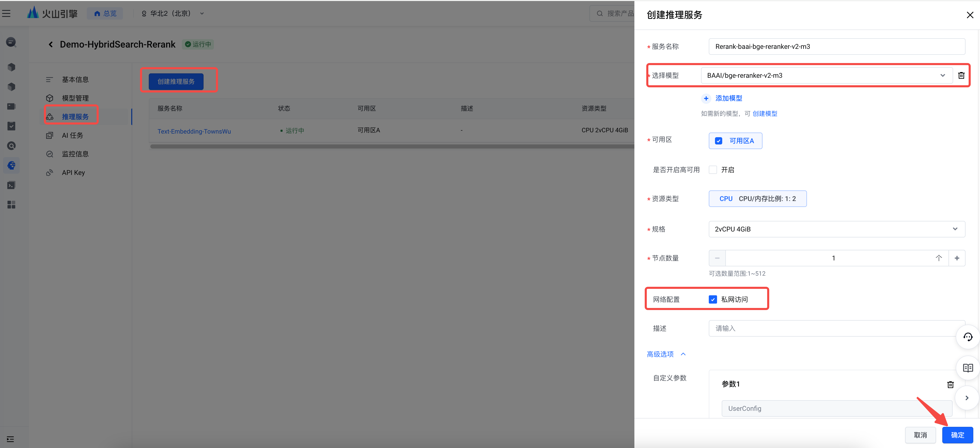Open the Text-Embedding-TownsWu service link
This screenshot has height=448, width=980.
pyautogui.click(x=194, y=131)
